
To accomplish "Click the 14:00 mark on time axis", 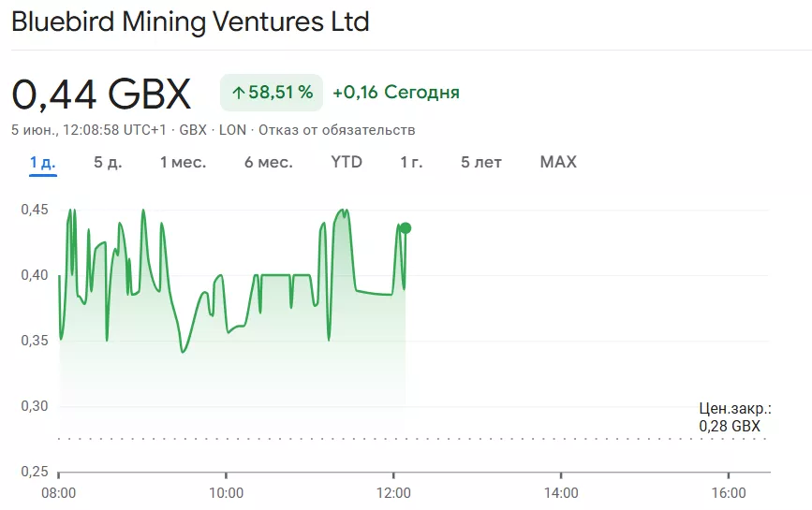I will coord(561,493).
